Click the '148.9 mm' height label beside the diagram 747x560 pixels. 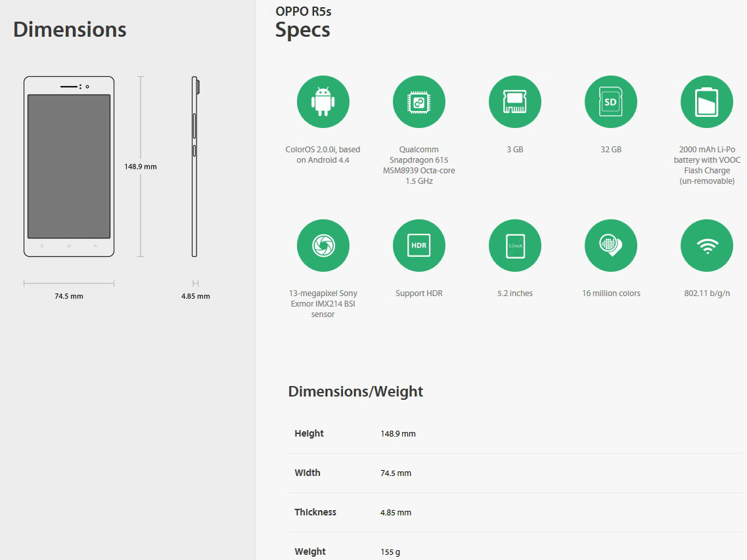pyautogui.click(x=141, y=167)
